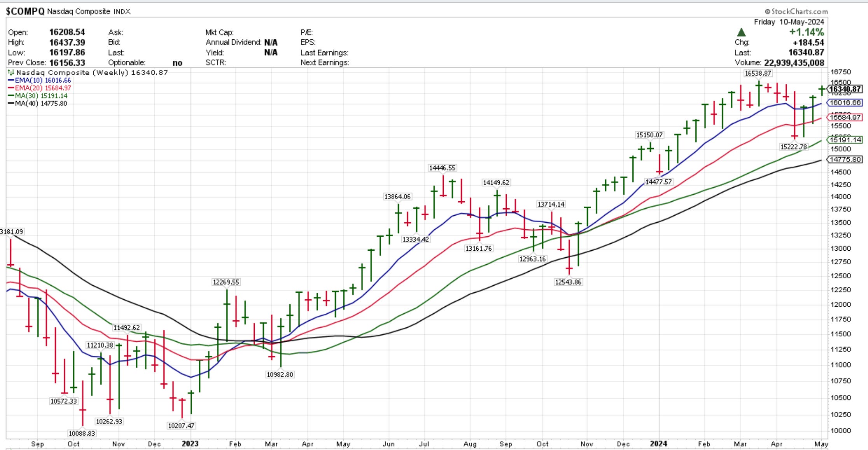Click the Open value 16208.54
868x450 pixels.
67,32
